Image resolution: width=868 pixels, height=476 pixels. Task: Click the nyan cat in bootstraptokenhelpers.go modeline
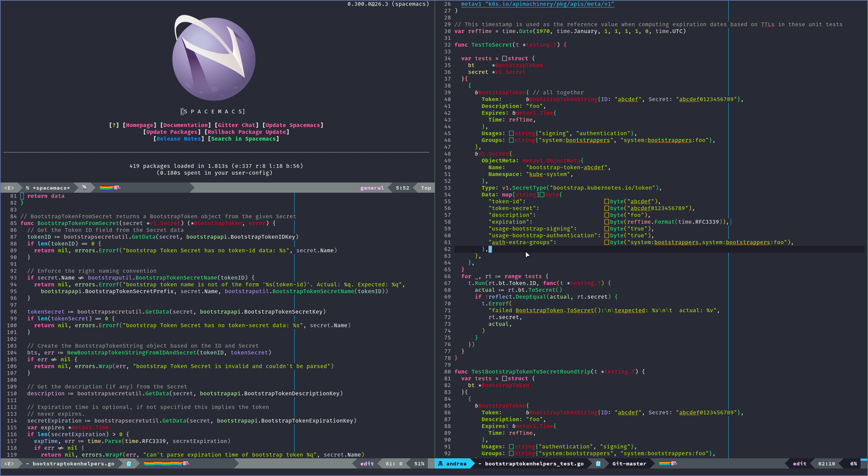coord(186,463)
